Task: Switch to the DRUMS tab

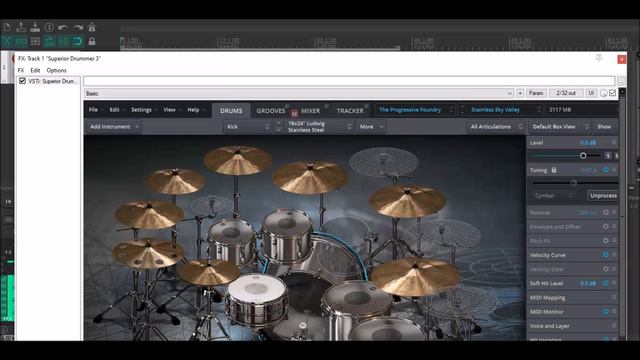Action: (x=231, y=111)
